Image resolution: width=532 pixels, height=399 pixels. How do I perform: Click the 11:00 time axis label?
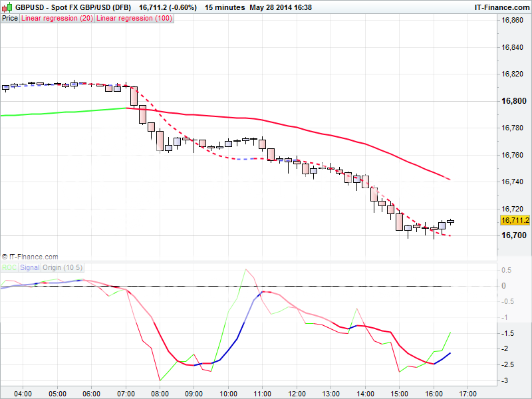point(262,394)
